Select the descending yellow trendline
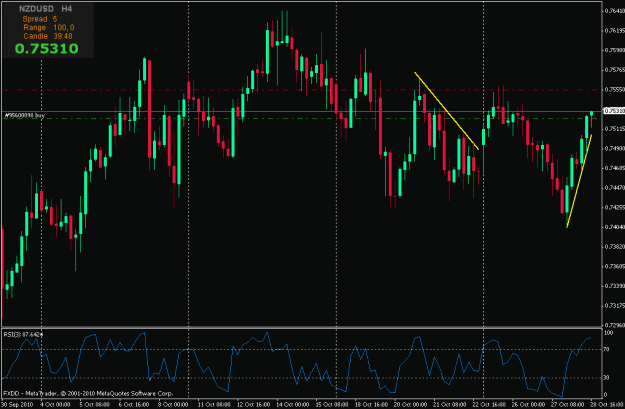625x409 pixels. pyautogui.click(x=446, y=111)
